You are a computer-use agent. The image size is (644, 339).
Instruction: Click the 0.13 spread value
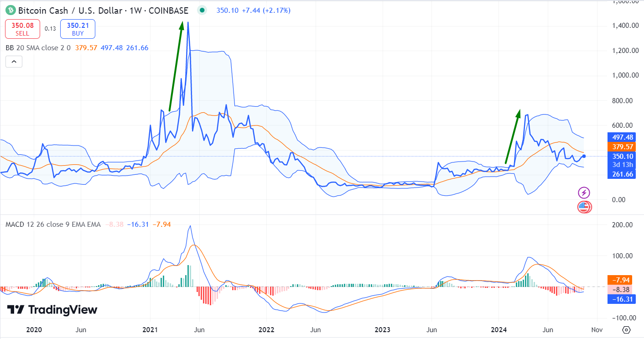tap(50, 29)
